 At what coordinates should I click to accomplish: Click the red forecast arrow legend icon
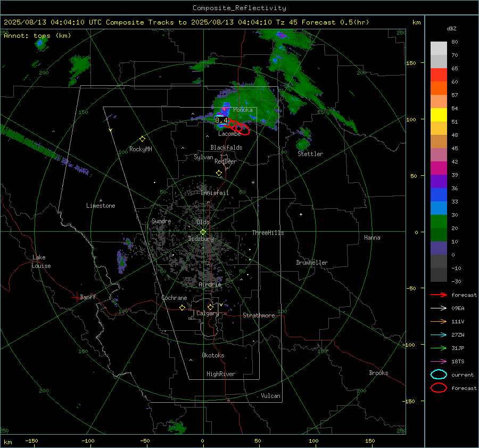tap(439, 295)
